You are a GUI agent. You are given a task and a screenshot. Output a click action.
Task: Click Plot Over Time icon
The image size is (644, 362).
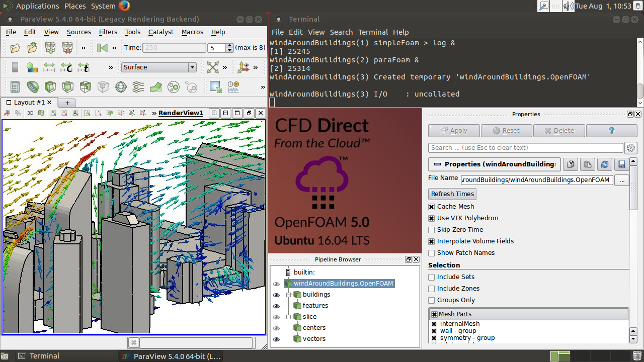[233, 87]
